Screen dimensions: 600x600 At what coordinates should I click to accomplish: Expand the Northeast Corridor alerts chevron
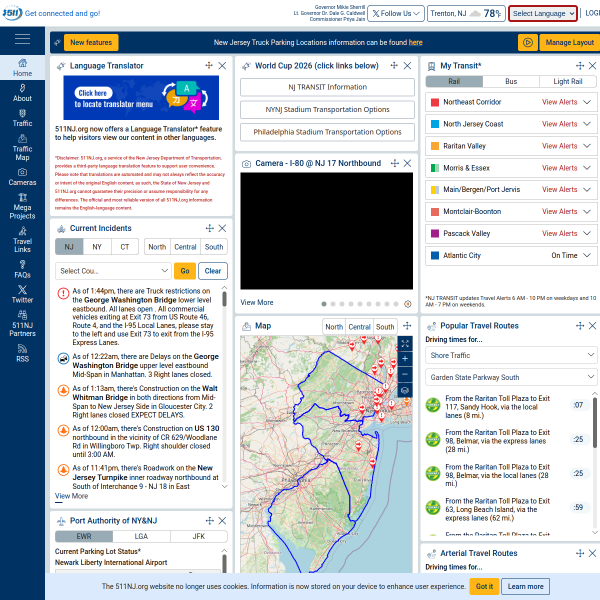[587, 102]
